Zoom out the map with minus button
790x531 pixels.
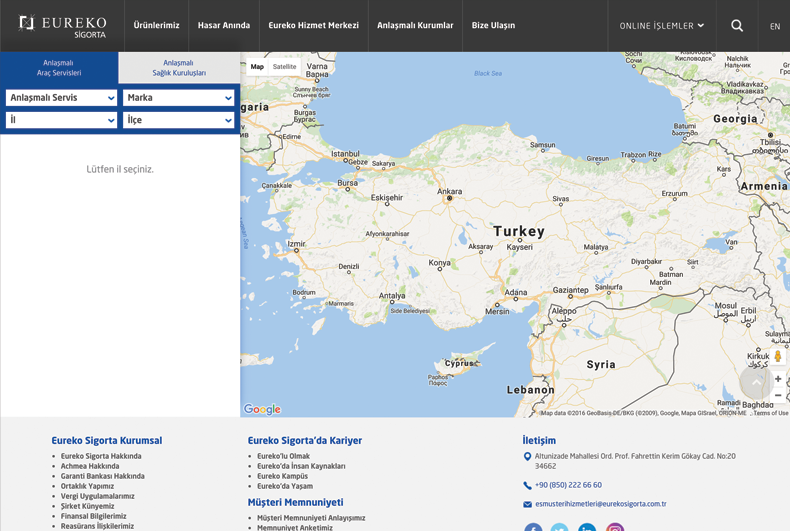[778, 395]
